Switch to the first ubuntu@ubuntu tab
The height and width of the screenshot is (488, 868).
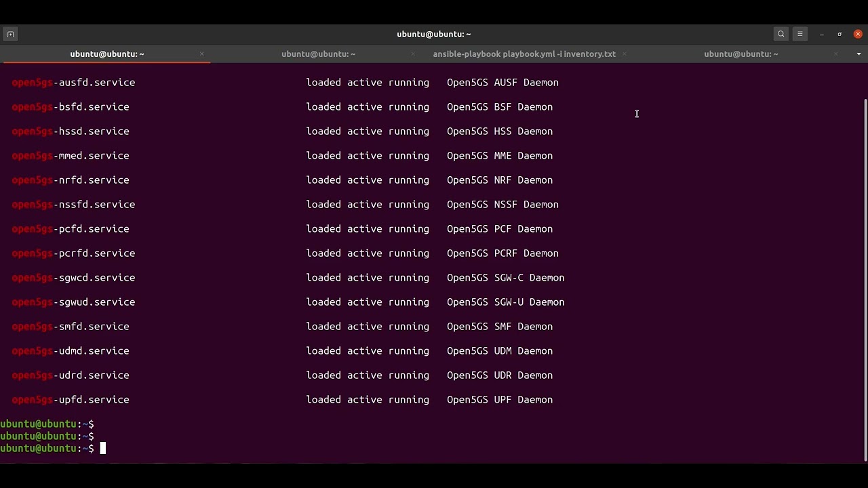(107, 54)
